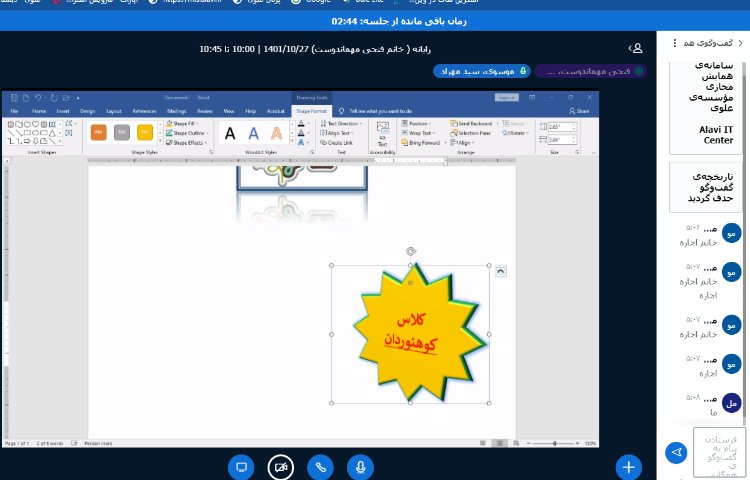Click the rotation handle above star shape

tap(410, 251)
